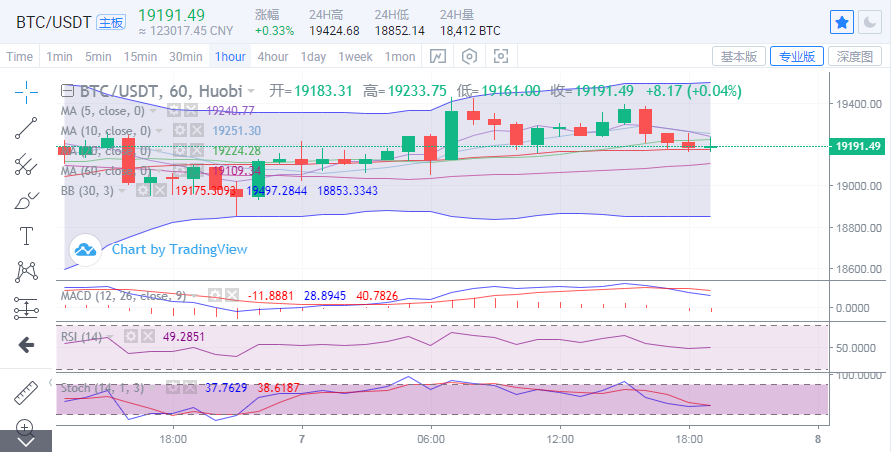This screenshot has width=891, height=452.
Task: Remove the MA 10 indicator
Action: coord(197,131)
